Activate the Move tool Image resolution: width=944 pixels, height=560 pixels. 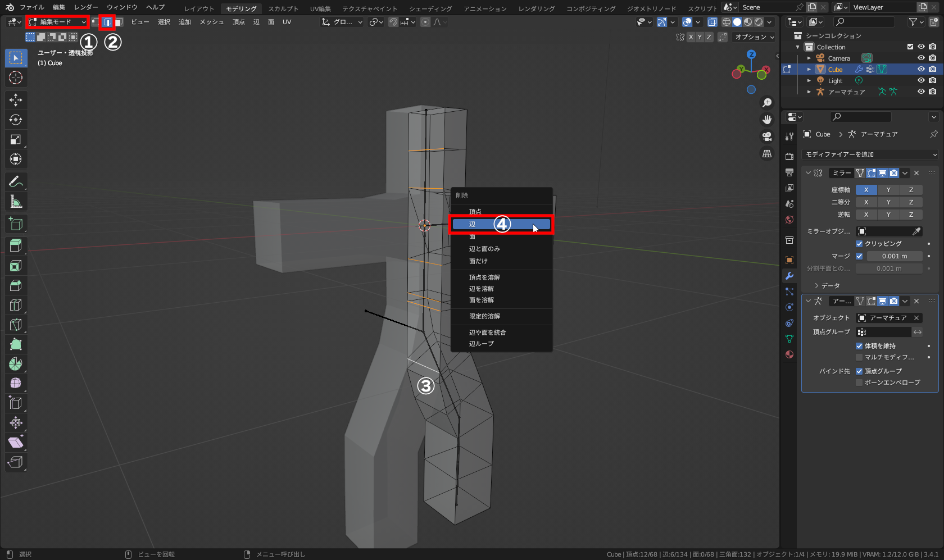point(16,100)
